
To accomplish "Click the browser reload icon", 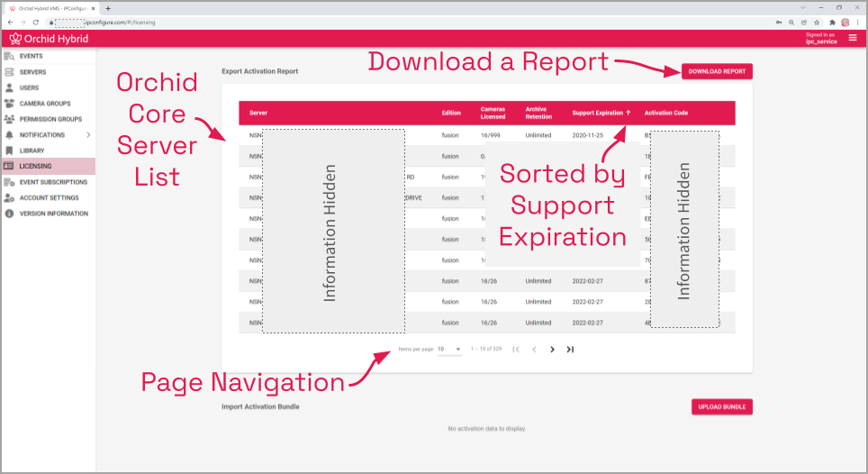I will 35,23.
